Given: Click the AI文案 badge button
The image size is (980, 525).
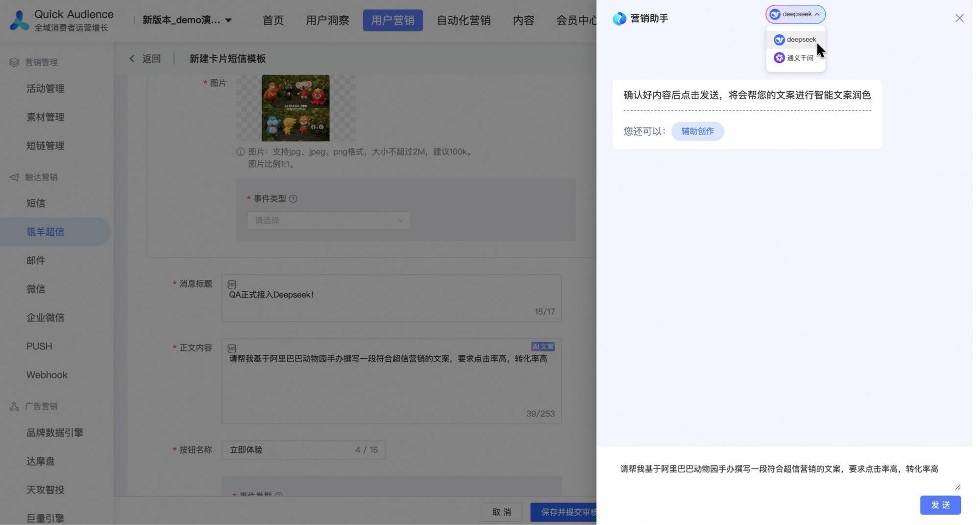Looking at the screenshot, I should [x=543, y=347].
